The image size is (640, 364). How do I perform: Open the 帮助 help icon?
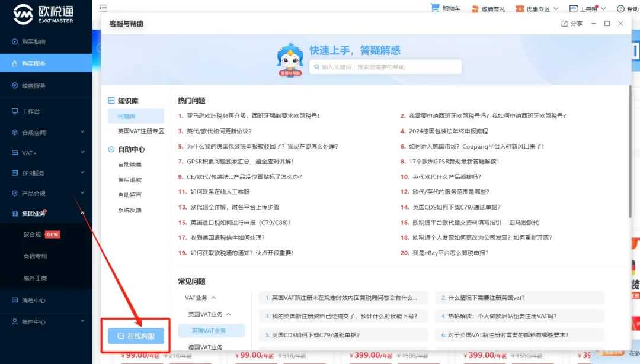coord(621,8)
